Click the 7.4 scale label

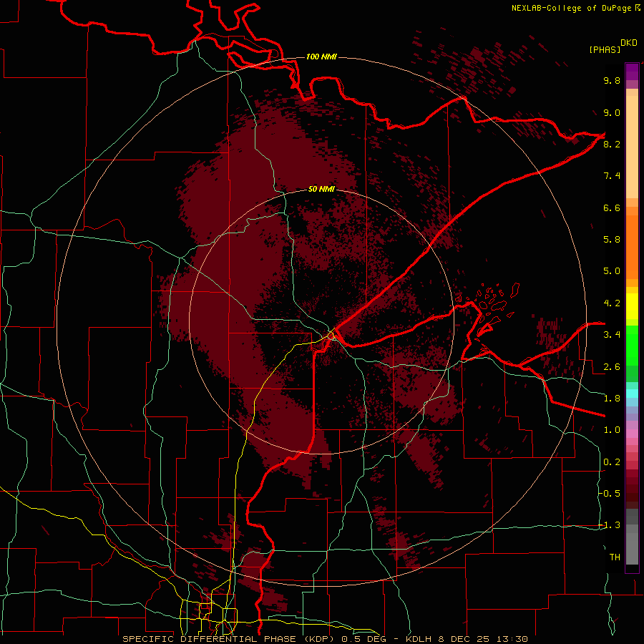(x=612, y=176)
